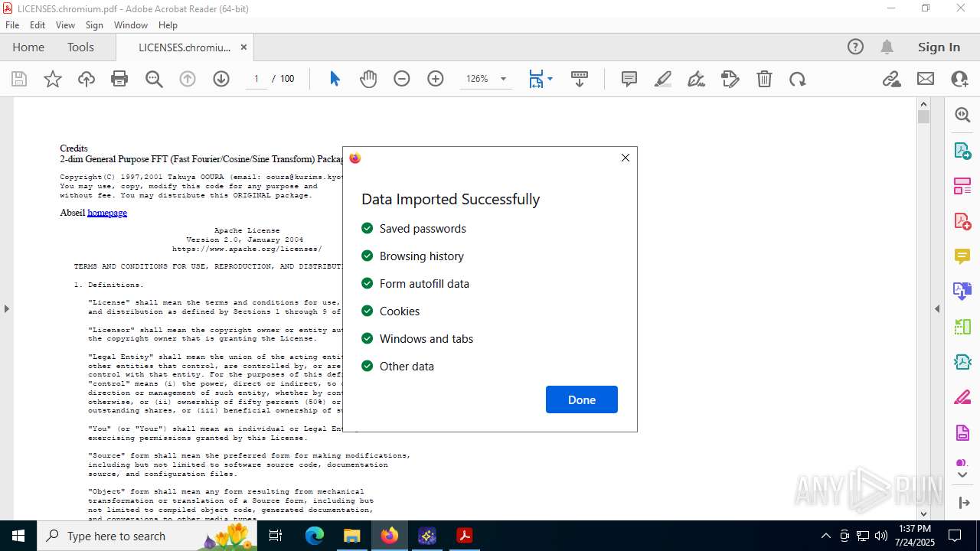
Task: Print the document with the printer icon
Action: tap(119, 79)
